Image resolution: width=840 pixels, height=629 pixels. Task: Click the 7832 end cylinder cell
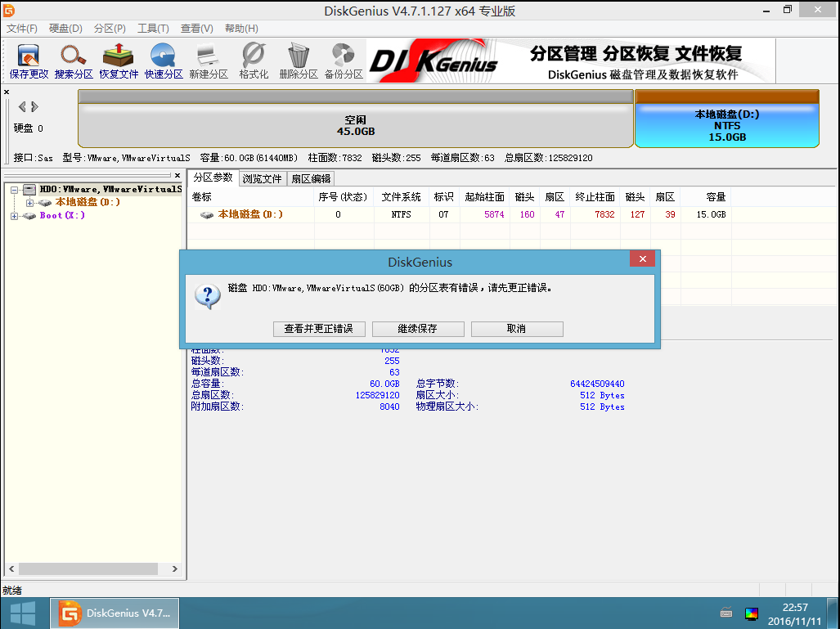tap(604, 214)
